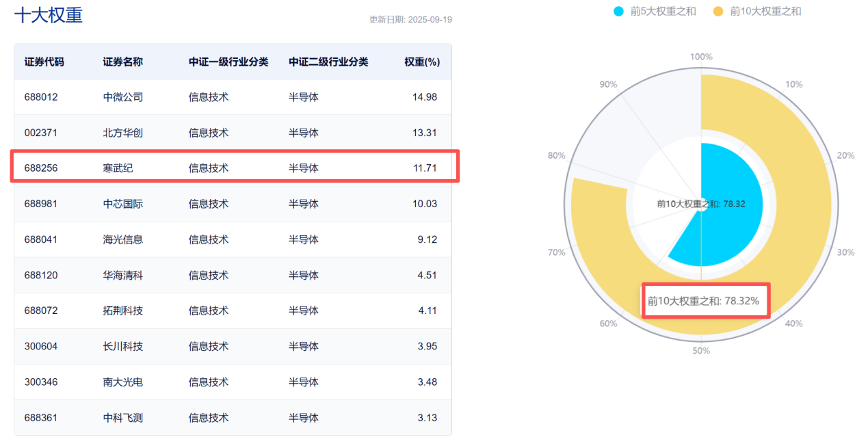Click security code 688256
The image size is (868, 437).
click(x=41, y=168)
